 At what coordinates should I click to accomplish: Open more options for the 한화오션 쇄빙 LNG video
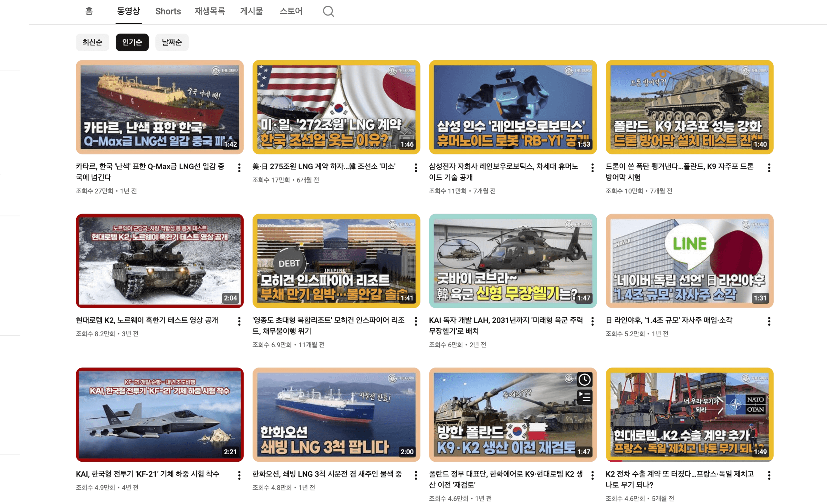[416, 475]
